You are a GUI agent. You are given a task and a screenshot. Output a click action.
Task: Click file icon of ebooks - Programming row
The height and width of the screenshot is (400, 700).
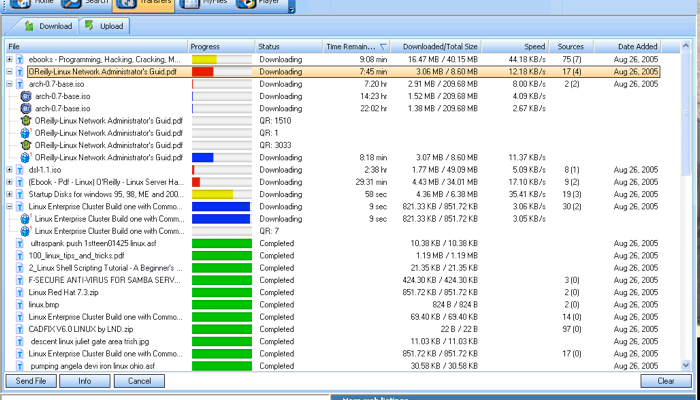(x=20, y=59)
